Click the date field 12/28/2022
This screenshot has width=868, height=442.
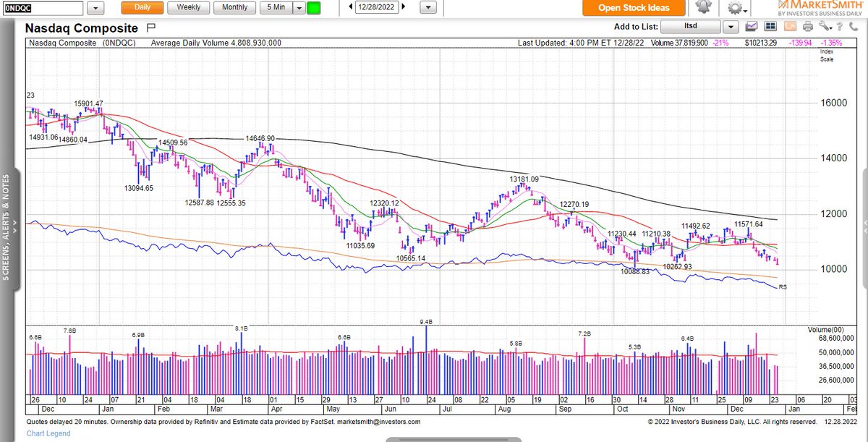click(378, 7)
